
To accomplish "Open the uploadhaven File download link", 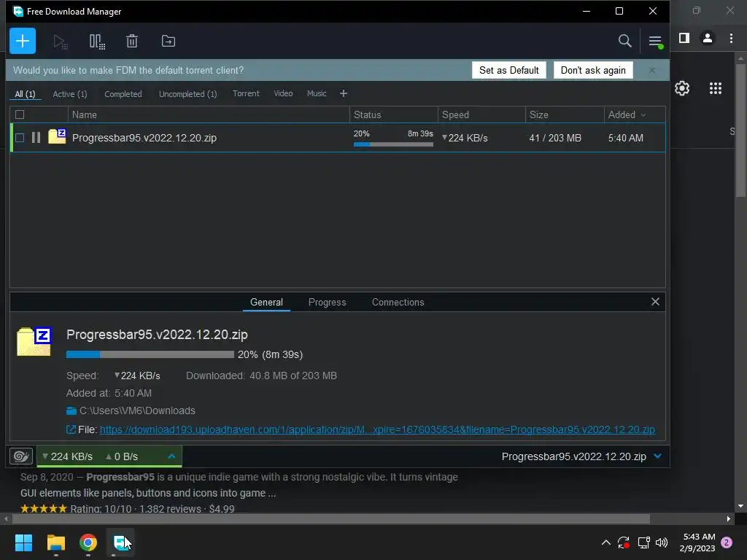I will pyautogui.click(x=377, y=429).
